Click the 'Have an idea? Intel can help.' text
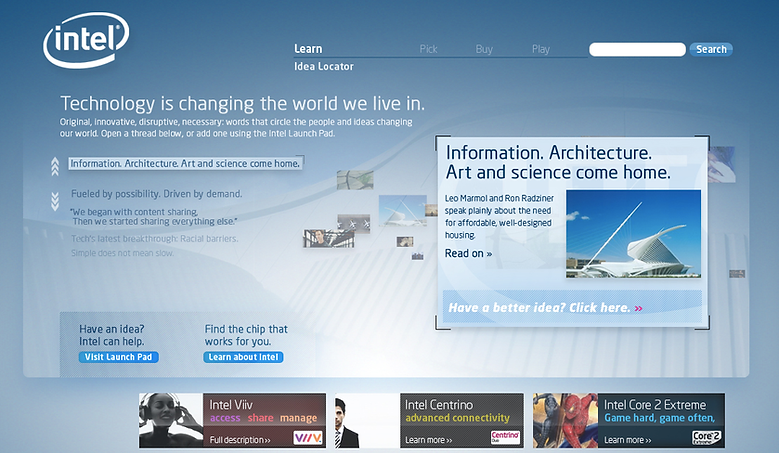The width and height of the screenshot is (779, 453). pyautogui.click(x=112, y=335)
